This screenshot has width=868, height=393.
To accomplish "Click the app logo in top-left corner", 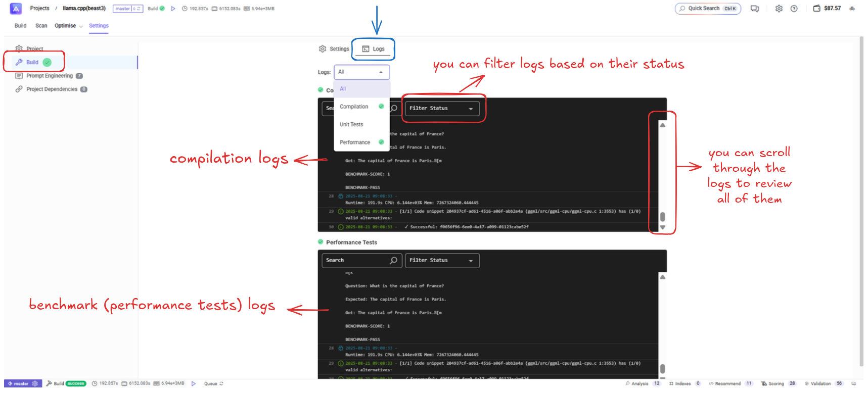I will tap(16, 9).
